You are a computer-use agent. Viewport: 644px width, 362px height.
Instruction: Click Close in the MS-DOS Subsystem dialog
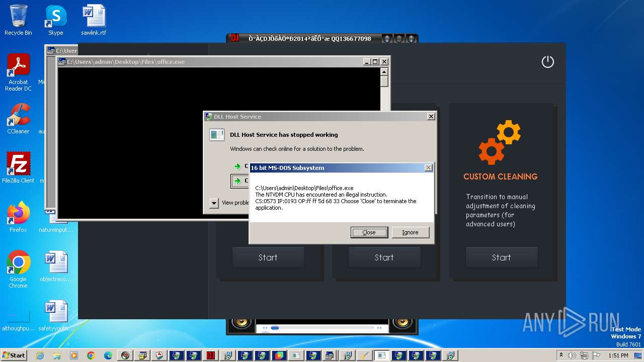pos(369,232)
